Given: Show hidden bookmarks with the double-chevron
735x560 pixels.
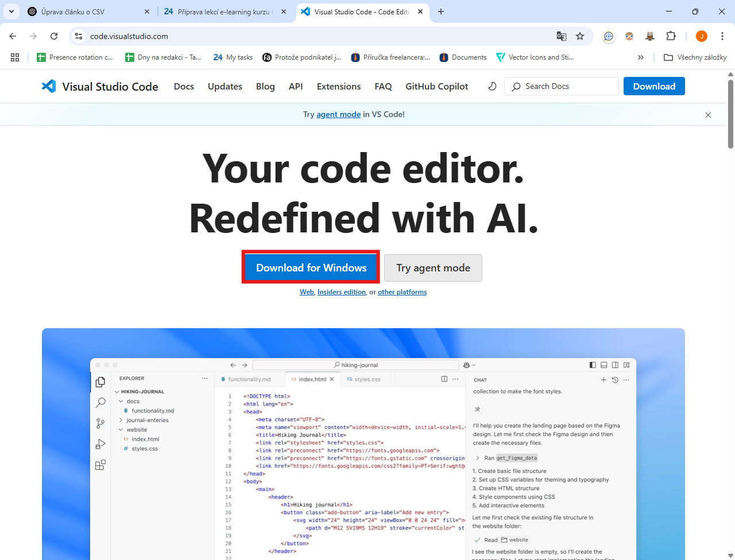Looking at the screenshot, I should 641,57.
